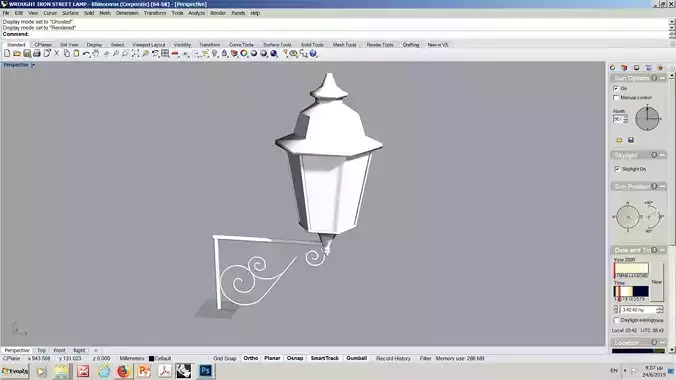Viewport: 676px width, 380px height.
Task: Click the four-viewport layout grid icon
Action: click(x=165, y=53)
